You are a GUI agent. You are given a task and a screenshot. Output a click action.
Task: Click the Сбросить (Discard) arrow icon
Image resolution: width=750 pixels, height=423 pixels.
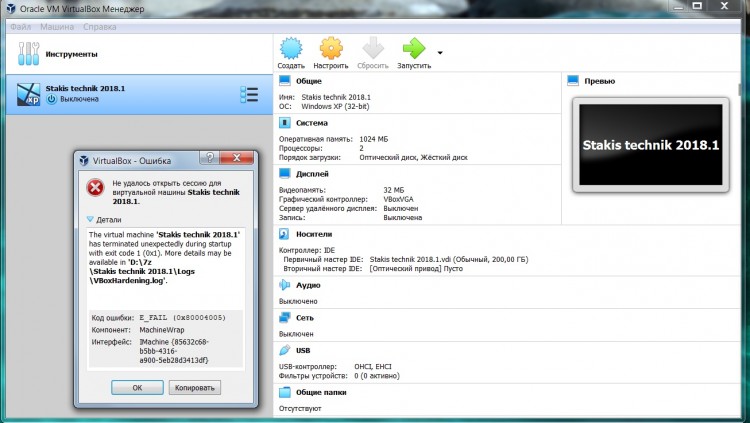[372, 50]
